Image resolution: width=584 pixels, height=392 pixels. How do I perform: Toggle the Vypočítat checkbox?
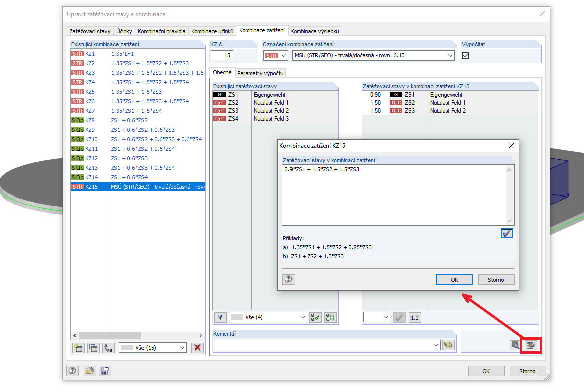(465, 56)
